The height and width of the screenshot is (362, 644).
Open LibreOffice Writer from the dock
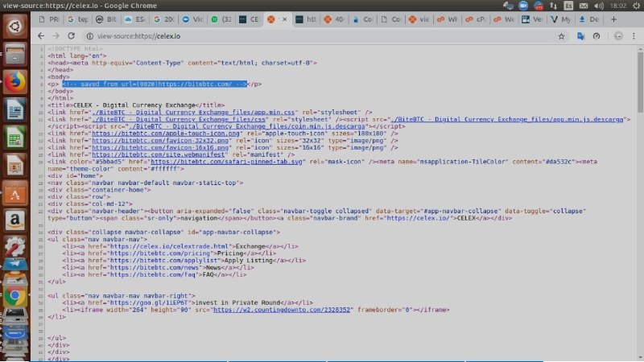15,109
